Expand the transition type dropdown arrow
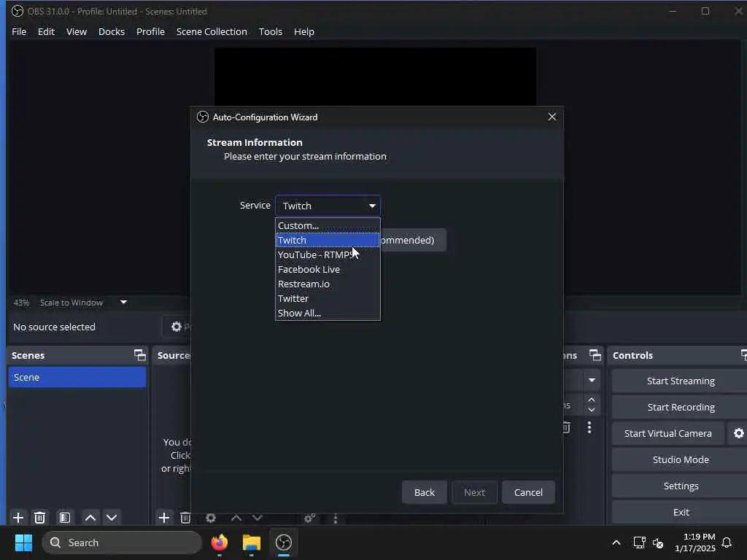 [592, 380]
